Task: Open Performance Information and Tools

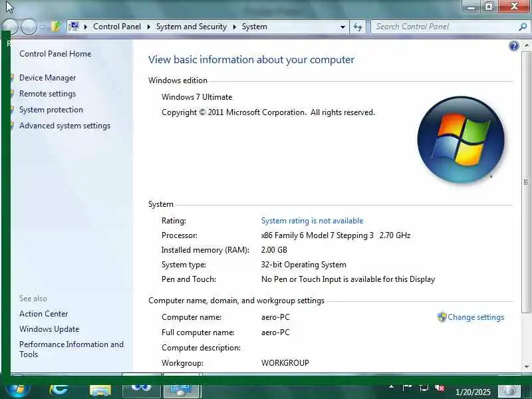Action: coord(71,349)
